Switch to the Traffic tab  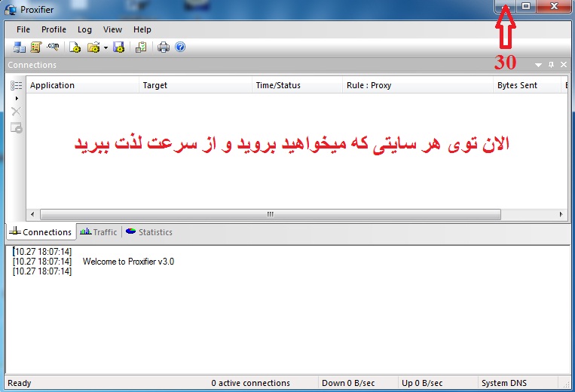(x=99, y=232)
